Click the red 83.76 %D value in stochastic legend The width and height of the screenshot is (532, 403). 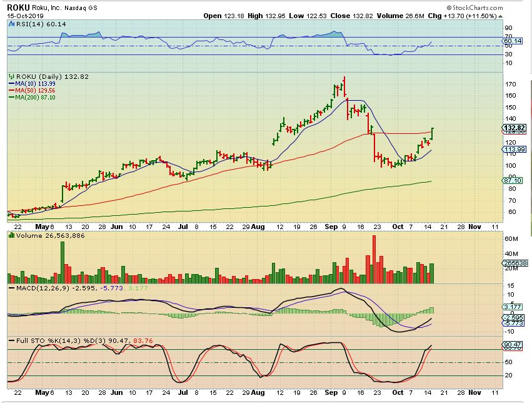pos(143,340)
